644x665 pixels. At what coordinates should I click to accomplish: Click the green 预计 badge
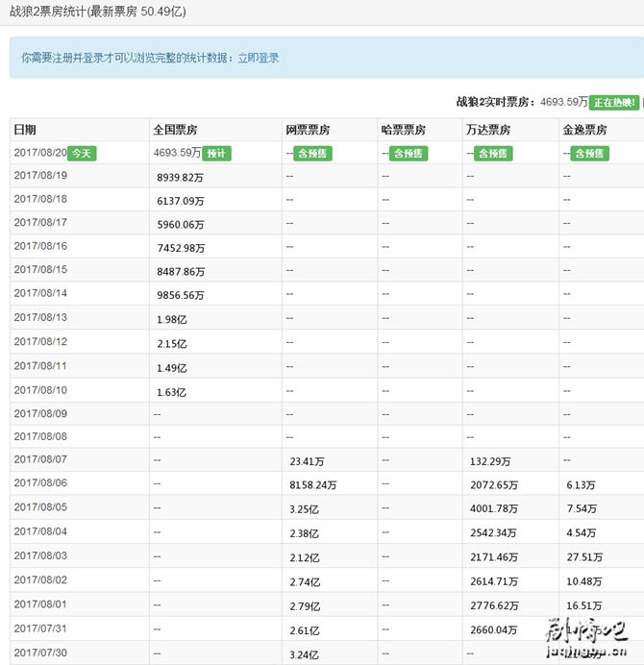(x=216, y=153)
